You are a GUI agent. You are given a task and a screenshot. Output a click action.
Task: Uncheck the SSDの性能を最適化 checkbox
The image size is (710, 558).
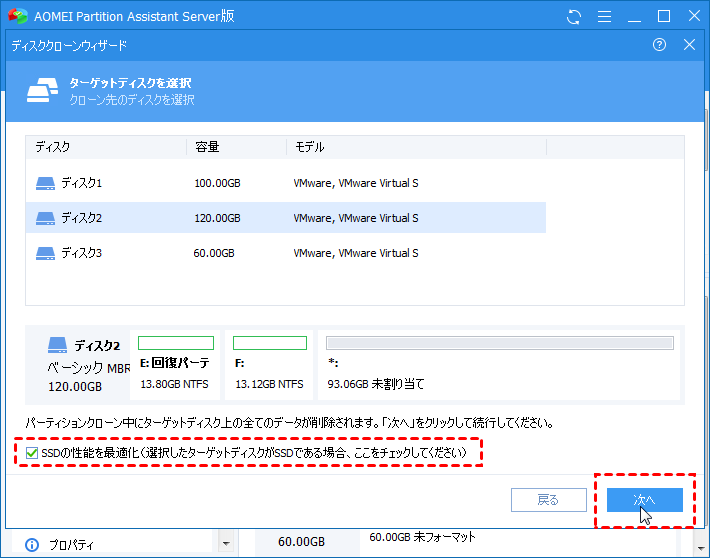[x=32, y=452]
